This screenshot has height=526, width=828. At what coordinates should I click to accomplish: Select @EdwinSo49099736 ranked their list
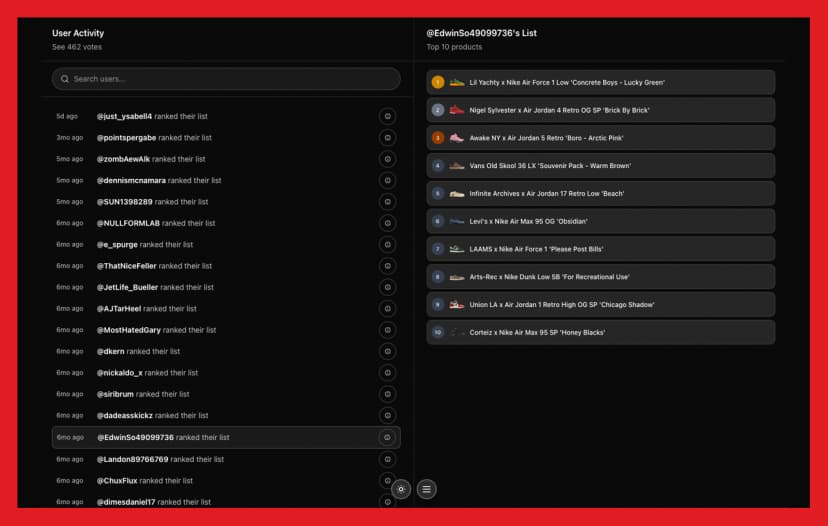point(226,437)
